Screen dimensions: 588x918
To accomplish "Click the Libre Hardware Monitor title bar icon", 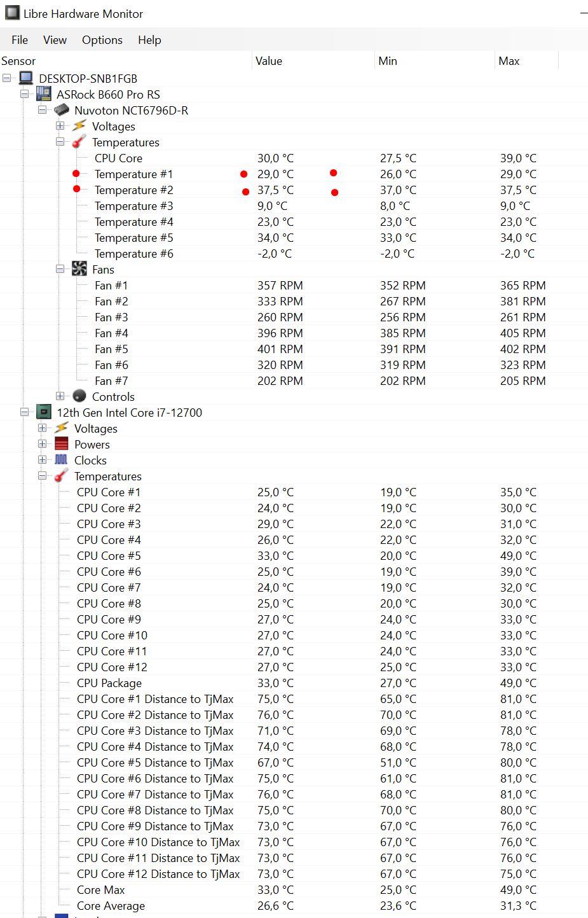I will pyautogui.click(x=12, y=13).
